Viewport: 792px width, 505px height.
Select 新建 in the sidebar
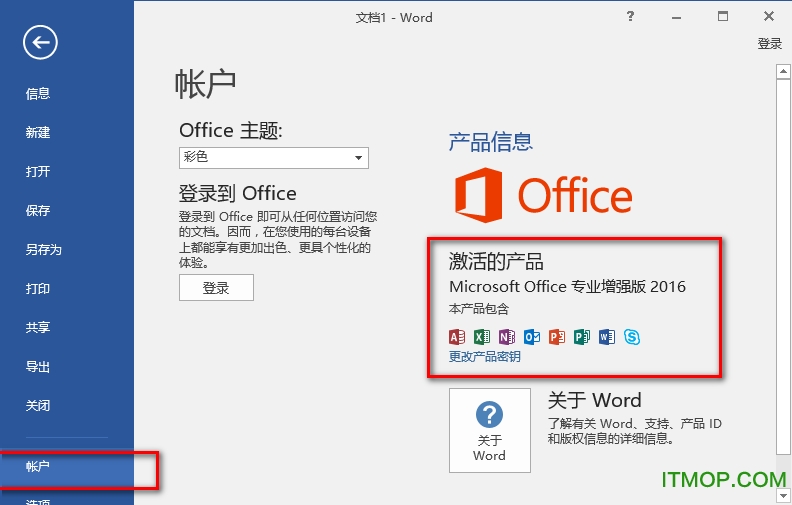point(38,133)
